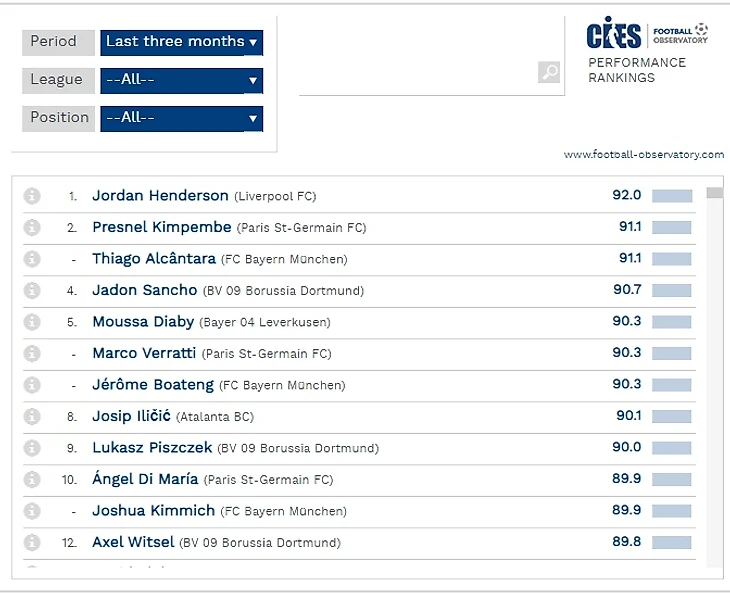The width and height of the screenshot is (730, 593).
Task: Click info icon beside Moussa Diaby
Action: [x=32, y=322]
